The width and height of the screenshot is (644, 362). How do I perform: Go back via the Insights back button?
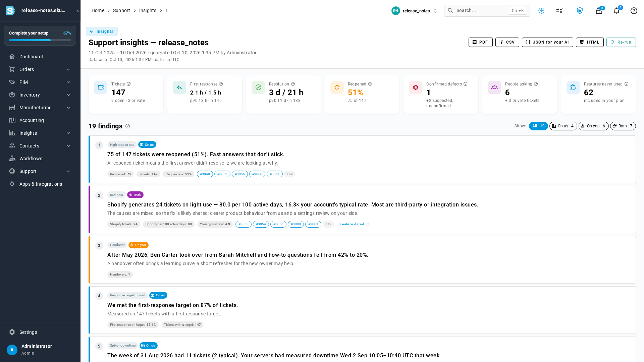coord(102,32)
